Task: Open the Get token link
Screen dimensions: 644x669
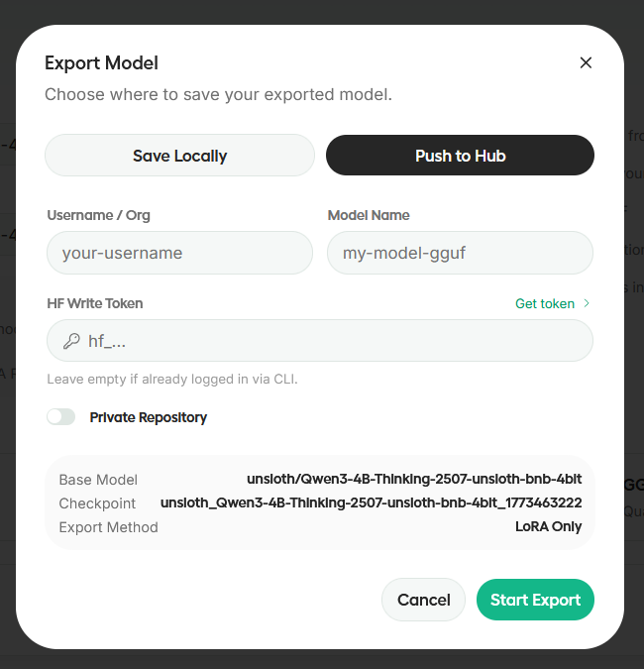Action: pos(545,303)
